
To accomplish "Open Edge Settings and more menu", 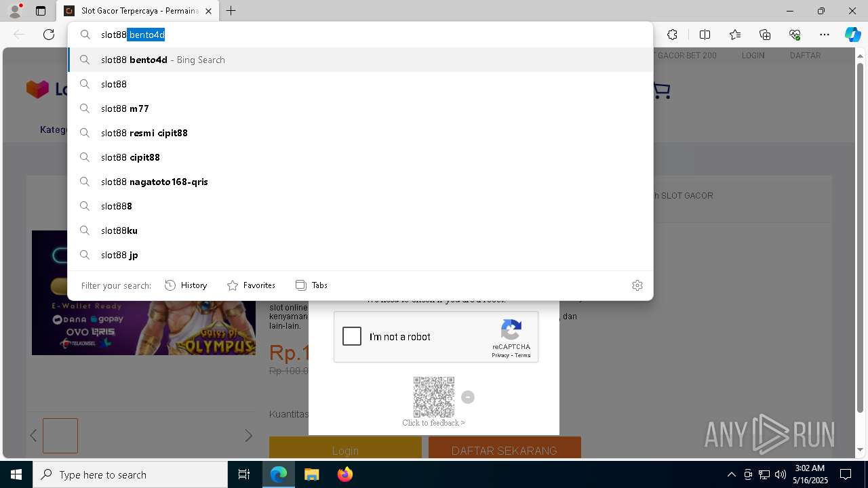I will [825, 35].
